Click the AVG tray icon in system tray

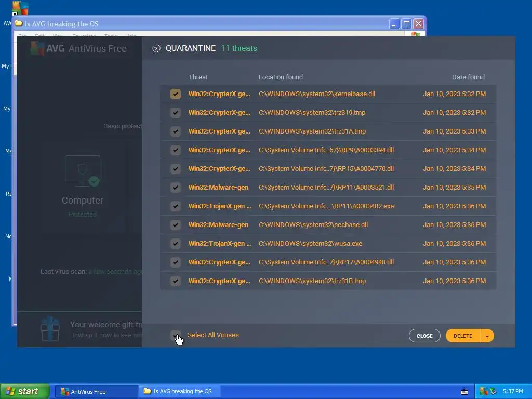pos(484,392)
